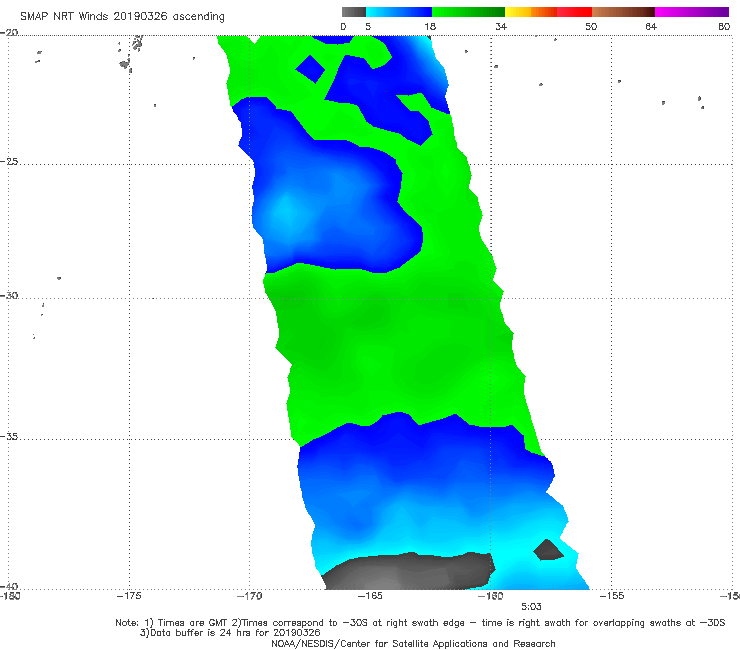Click the yellow segment of the color bar after 34
The image size is (740, 650).
pos(518,12)
